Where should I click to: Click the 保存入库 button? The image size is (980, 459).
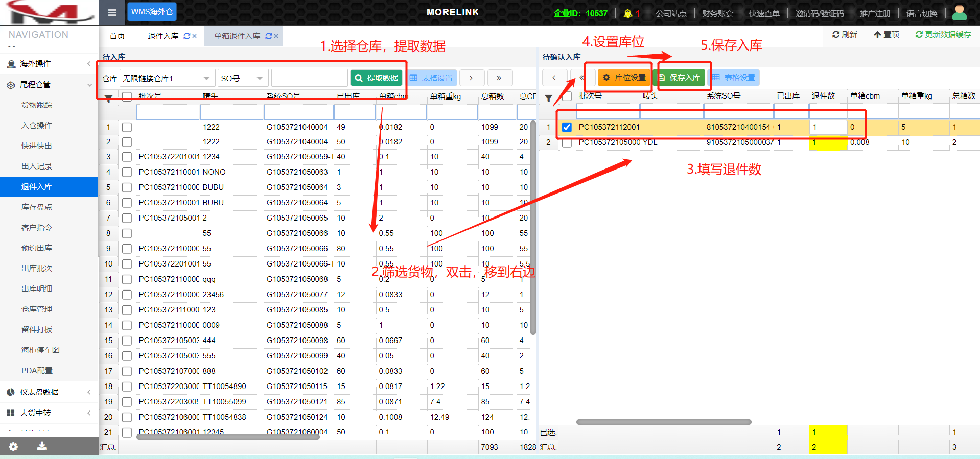click(682, 78)
